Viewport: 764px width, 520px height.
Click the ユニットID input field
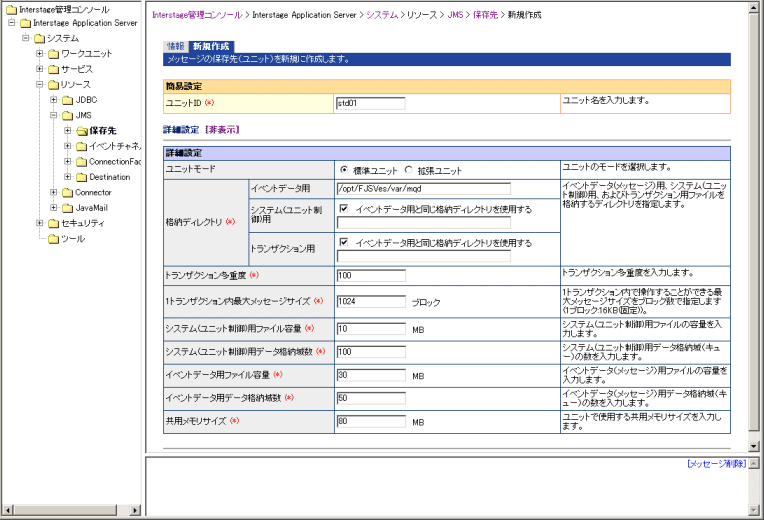(370, 102)
